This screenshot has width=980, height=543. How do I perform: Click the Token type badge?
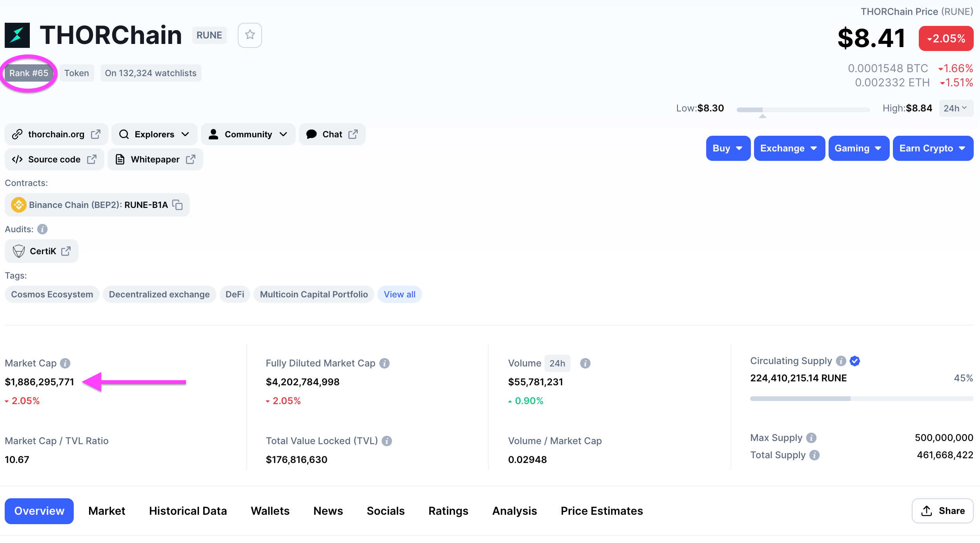(77, 73)
